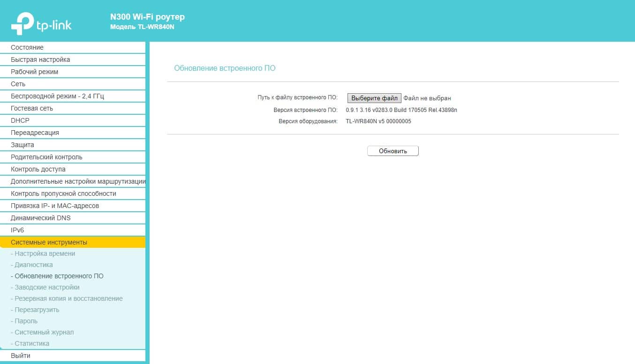Open the 'Переадресация' menu item

35,133
